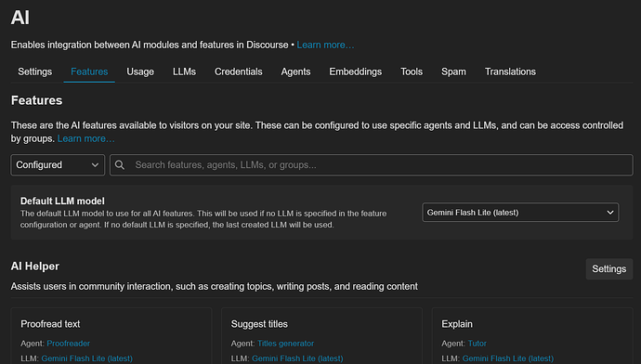Image resolution: width=641 pixels, height=364 pixels.
Task: Open the Proofreader agent link
Action: point(68,344)
